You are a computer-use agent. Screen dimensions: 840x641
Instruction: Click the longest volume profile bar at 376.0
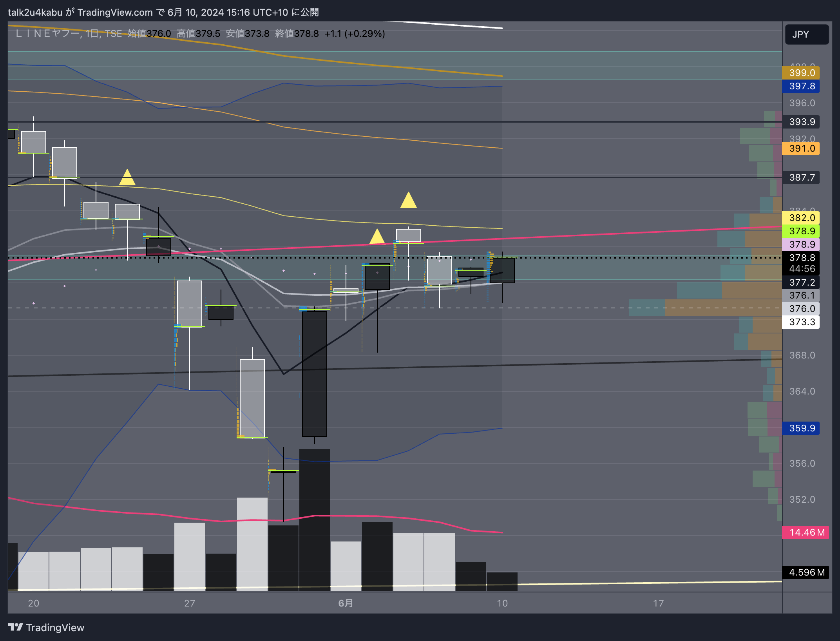(705, 308)
